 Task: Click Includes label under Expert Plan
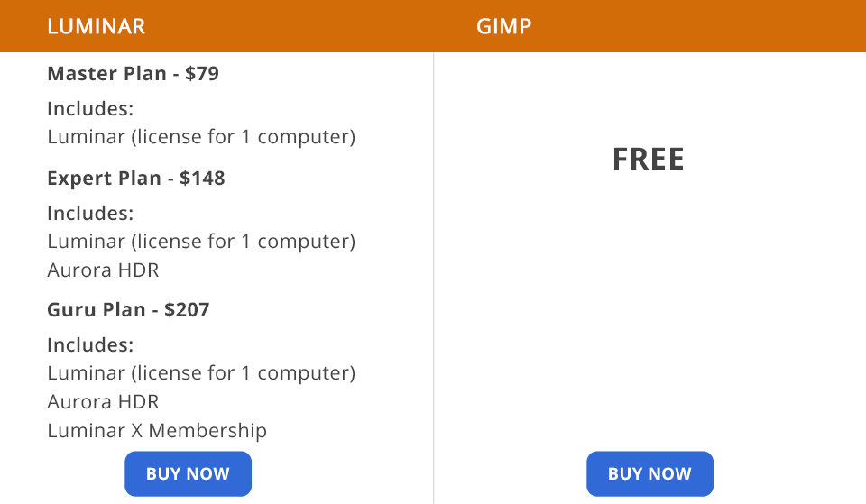90,213
